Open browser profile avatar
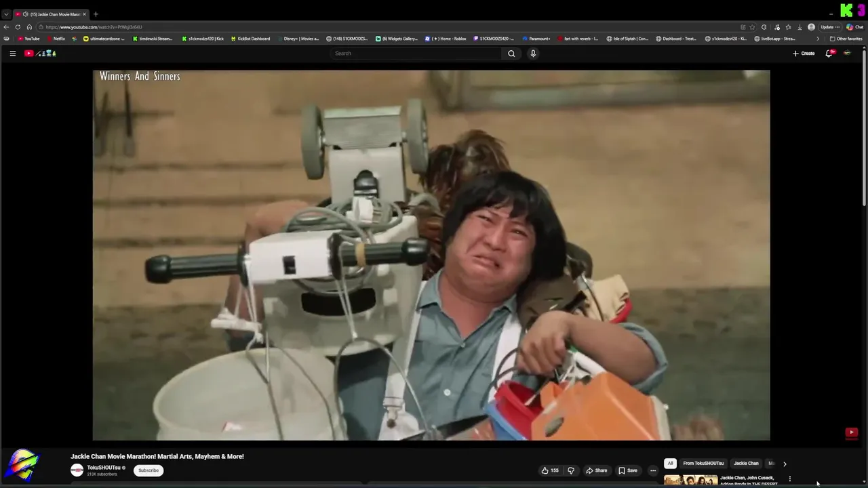868x488 pixels. pyautogui.click(x=811, y=27)
